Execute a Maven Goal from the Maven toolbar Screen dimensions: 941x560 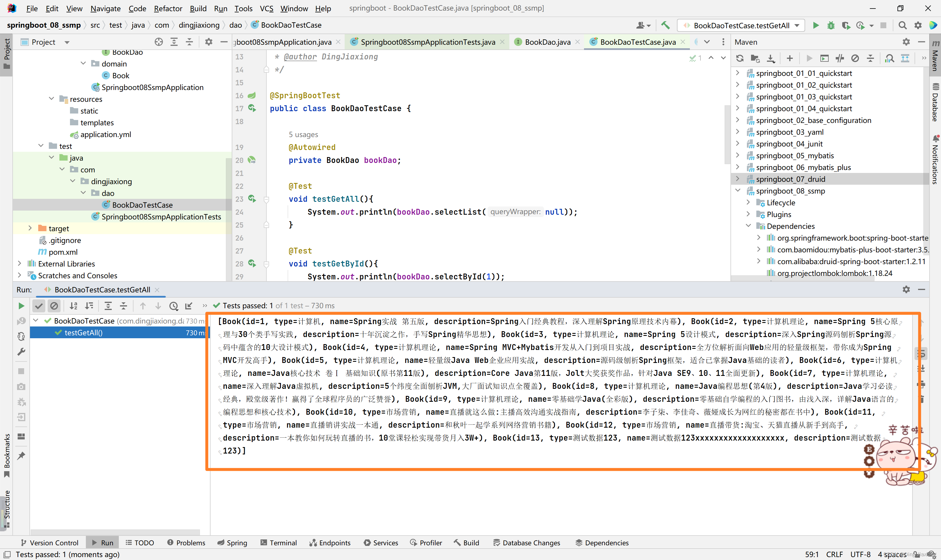[x=825, y=58]
